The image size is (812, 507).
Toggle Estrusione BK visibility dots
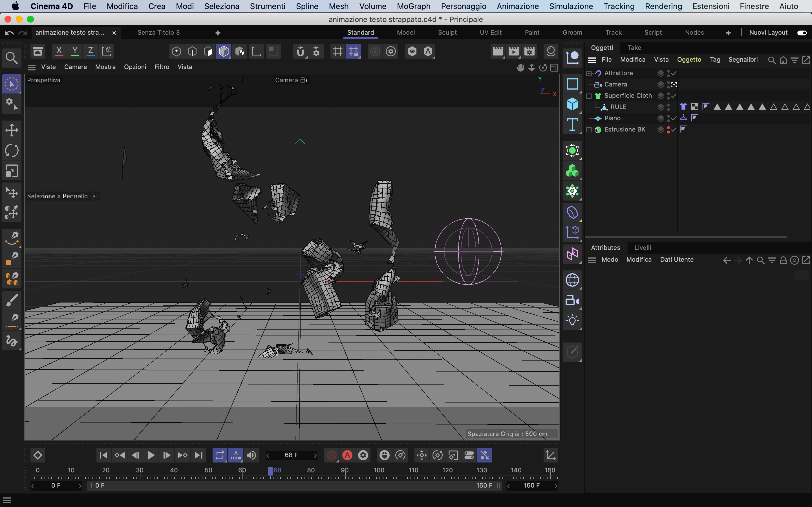(668, 130)
